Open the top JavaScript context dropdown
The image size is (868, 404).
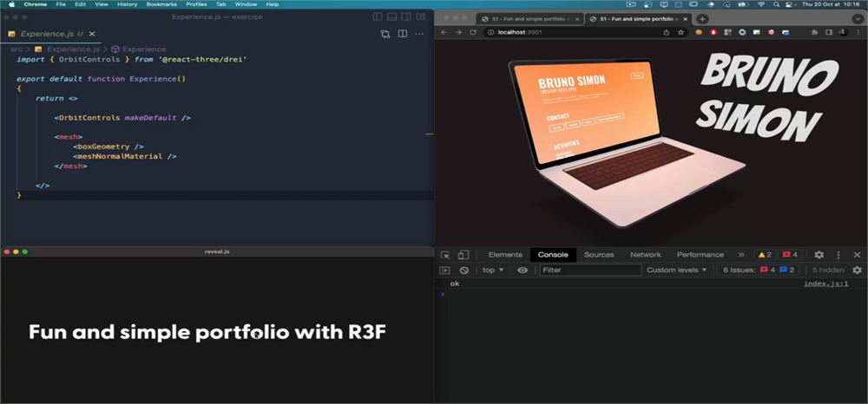tap(493, 270)
